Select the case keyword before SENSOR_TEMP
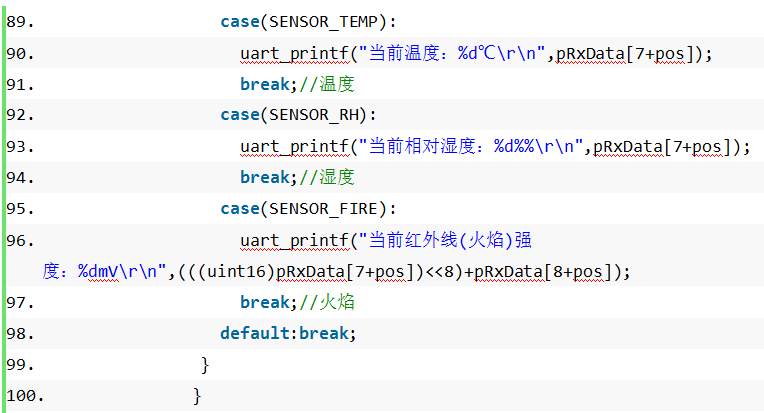The height and width of the screenshot is (413, 764). click(240, 22)
